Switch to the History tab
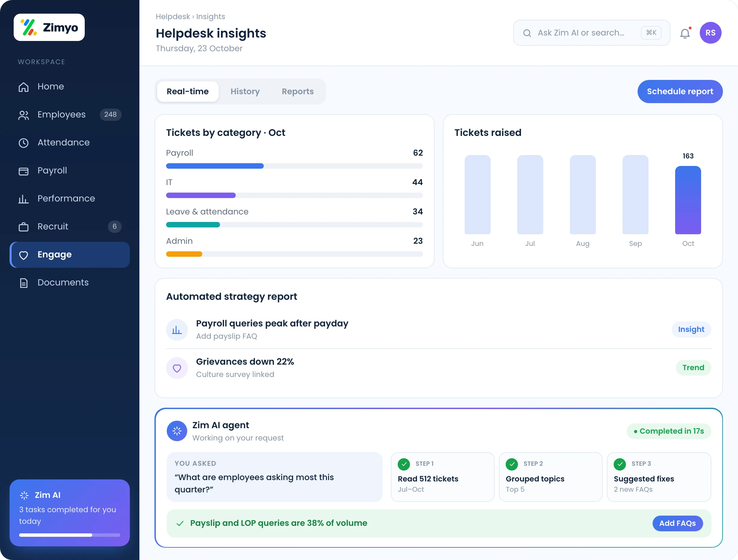Image resolution: width=738 pixels, height=560 pixels. pos(245,92)
